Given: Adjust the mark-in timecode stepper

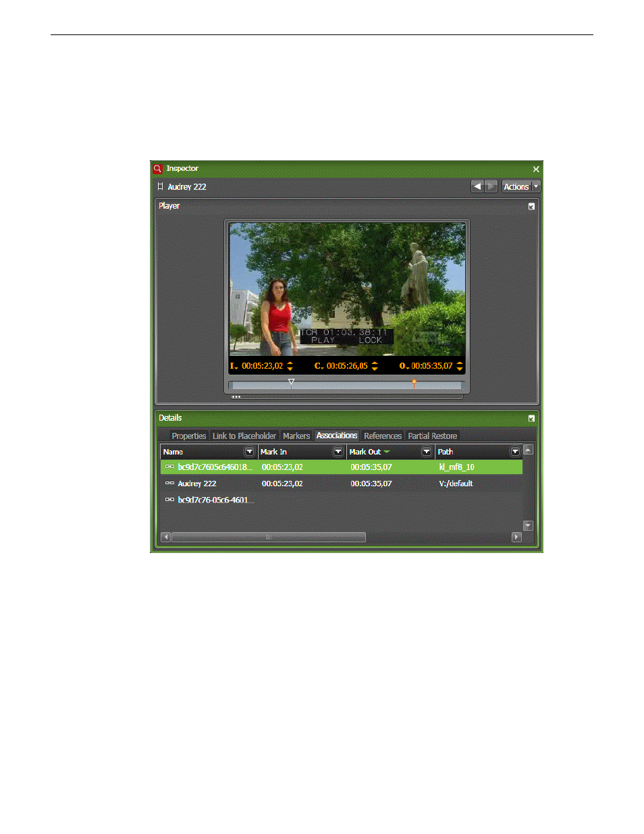Looking at the screenshot, I should tap(290, 366).
